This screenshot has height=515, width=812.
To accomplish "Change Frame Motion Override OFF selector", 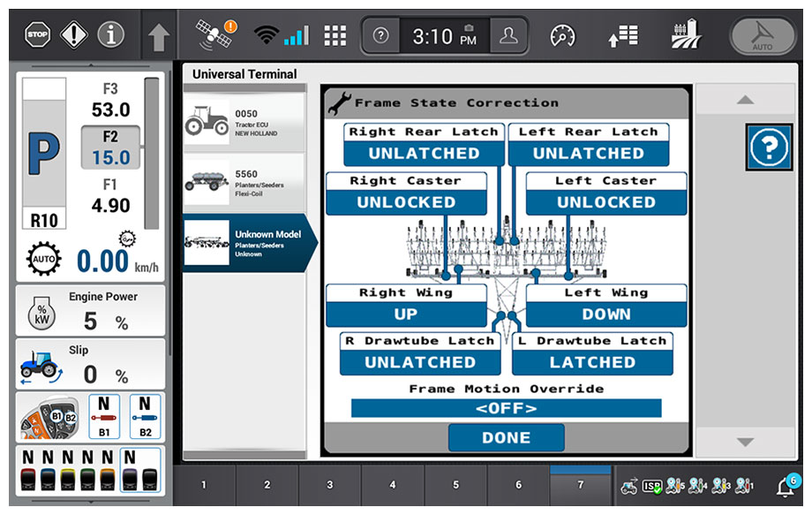I will click(506, 408).
